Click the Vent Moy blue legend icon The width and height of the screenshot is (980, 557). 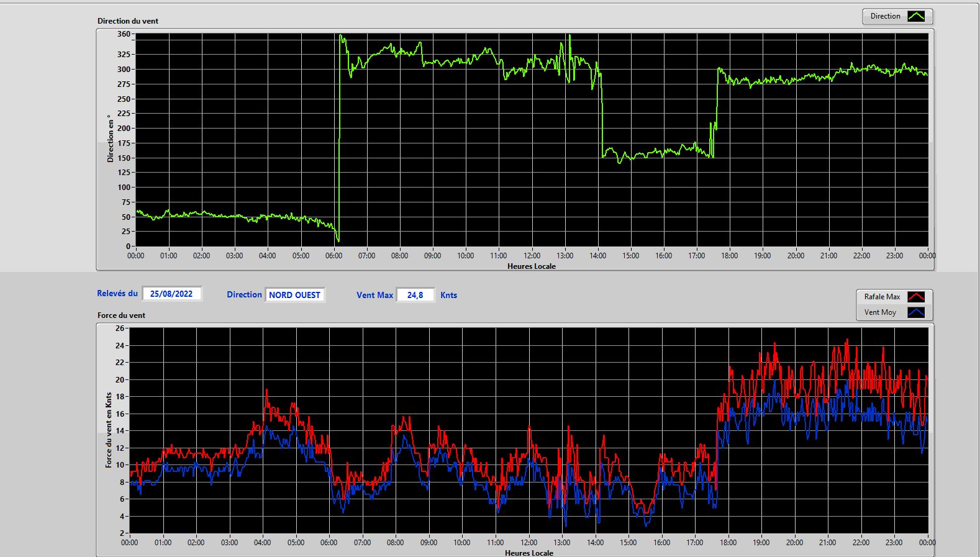pyautogui.click(x=916, y=312)
